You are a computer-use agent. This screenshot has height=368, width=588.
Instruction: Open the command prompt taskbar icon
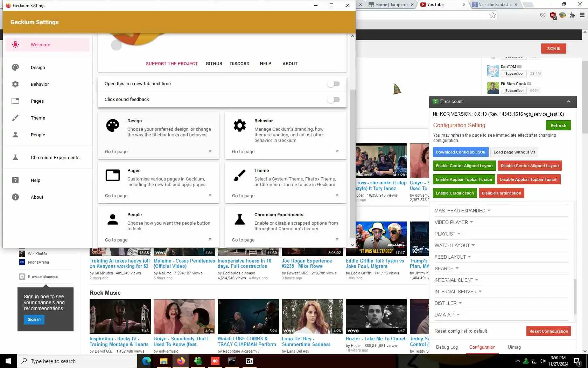(x=232, y=361)
